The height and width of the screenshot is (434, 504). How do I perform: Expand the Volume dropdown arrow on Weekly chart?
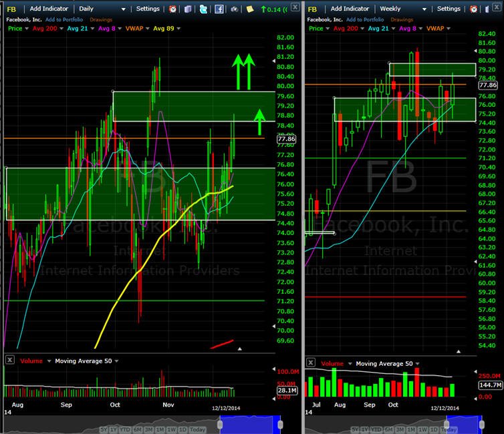tap(350, 364)
